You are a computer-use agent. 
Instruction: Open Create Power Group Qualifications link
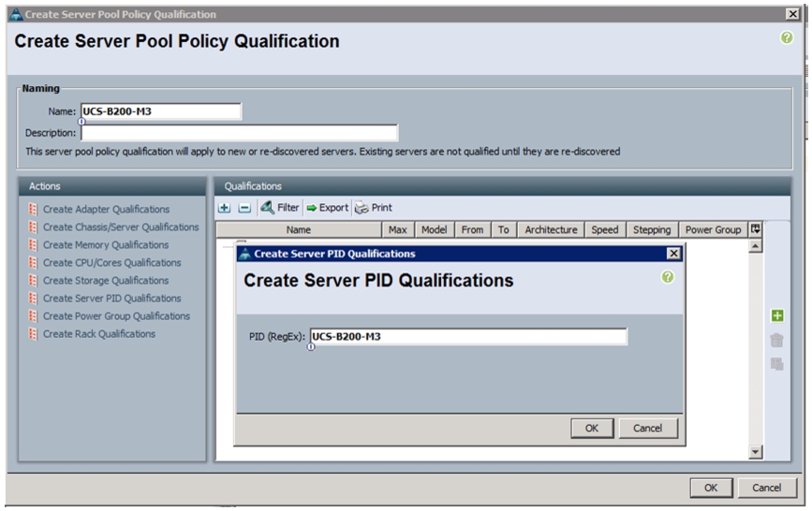pyautogui.click(x=116, y=315)
